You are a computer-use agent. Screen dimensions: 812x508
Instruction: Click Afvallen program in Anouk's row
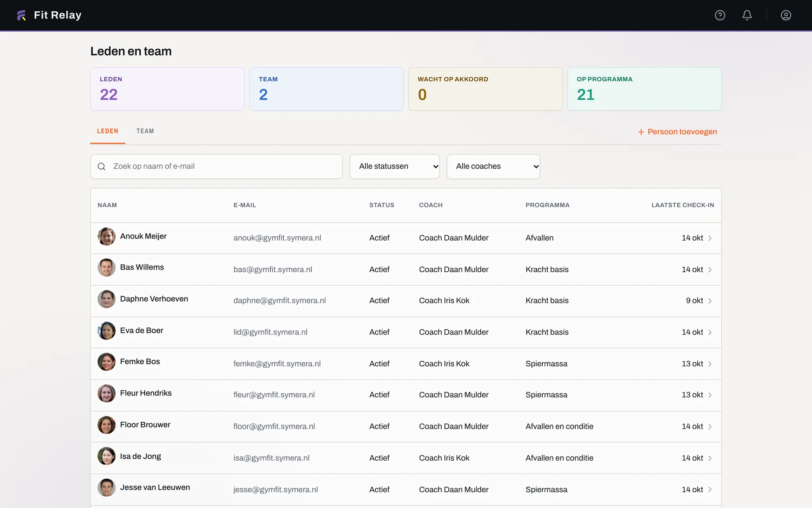coord(540,238)
